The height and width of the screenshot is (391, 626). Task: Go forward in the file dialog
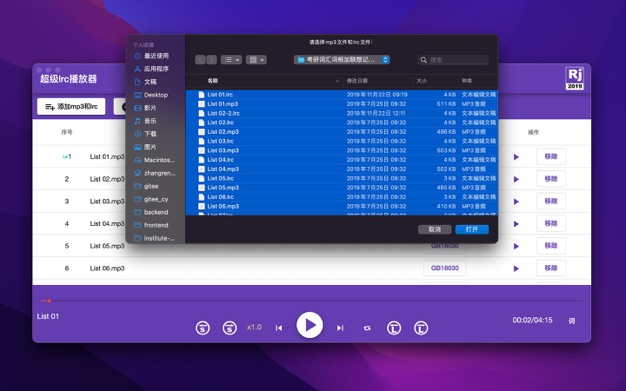[x=212, y=60]
